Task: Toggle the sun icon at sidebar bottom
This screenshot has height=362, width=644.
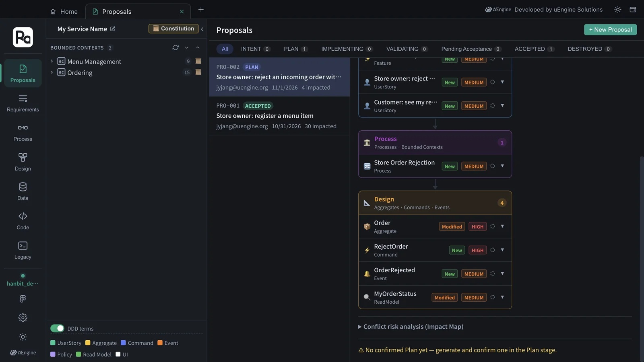Action: 23,337
